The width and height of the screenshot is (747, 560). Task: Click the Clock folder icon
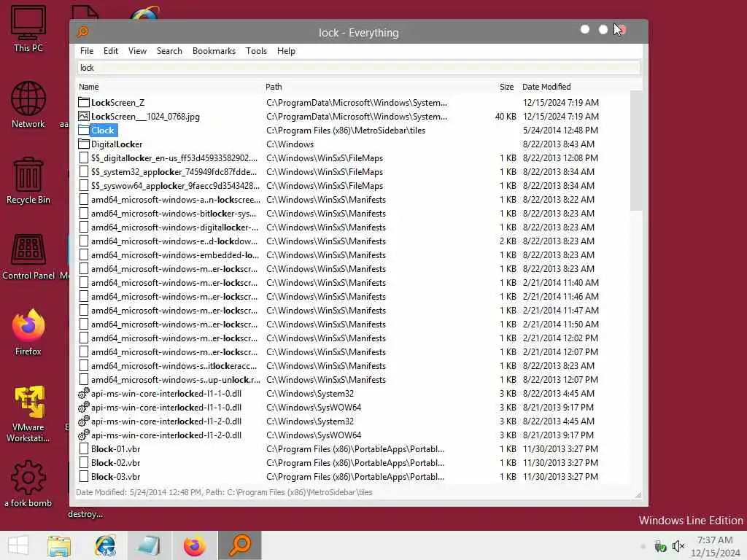click(84, 130)
